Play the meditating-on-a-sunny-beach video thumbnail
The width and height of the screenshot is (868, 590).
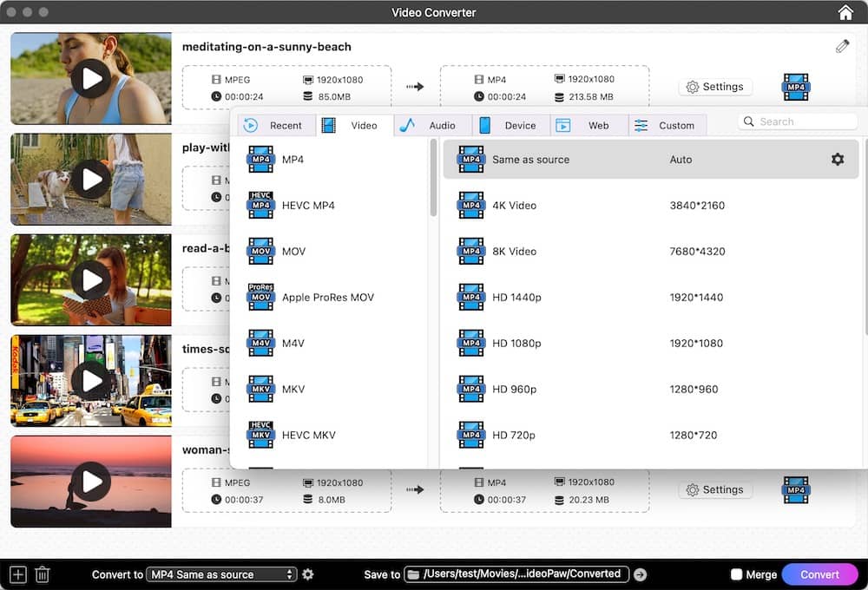click(90, 78)
